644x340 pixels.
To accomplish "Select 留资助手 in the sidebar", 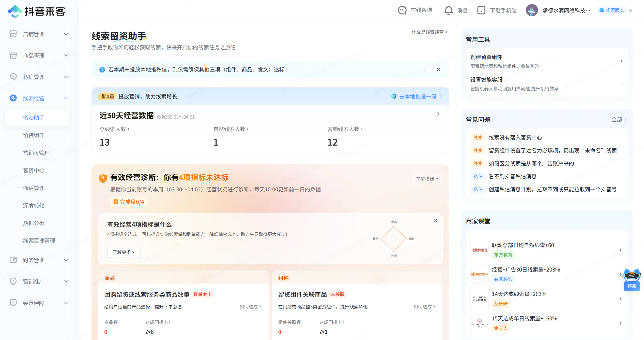I will [x=34, y=117].
